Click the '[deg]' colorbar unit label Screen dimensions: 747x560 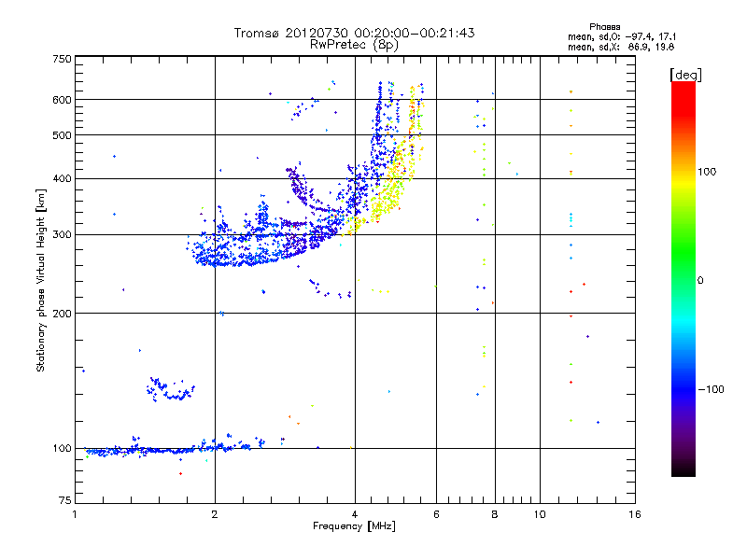pyautogui.click(x=685, y=75)
